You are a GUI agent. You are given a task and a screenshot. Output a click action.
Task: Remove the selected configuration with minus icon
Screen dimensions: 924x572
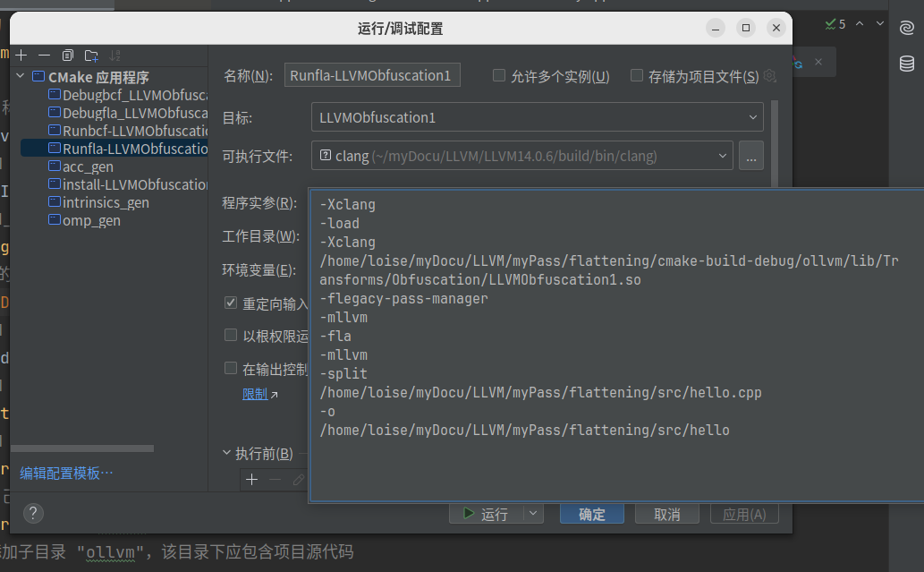[x=44, y=55]
